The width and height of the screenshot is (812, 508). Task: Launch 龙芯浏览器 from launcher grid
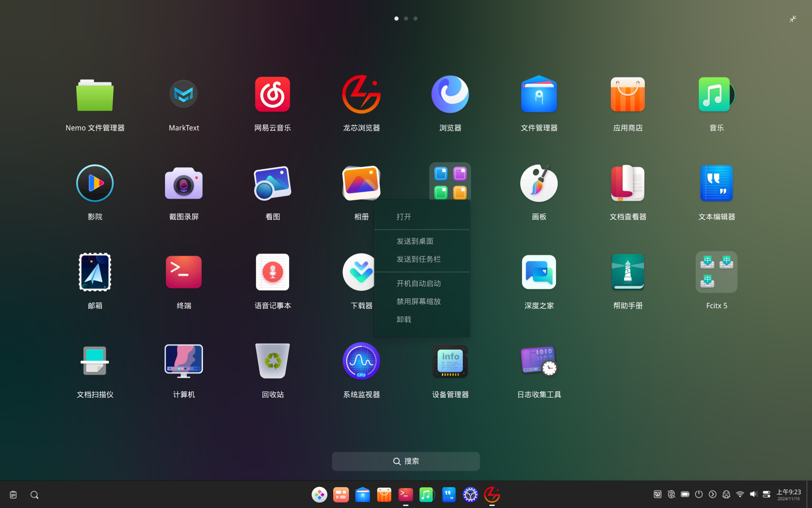pyautogui.click(x=361, y=95)
